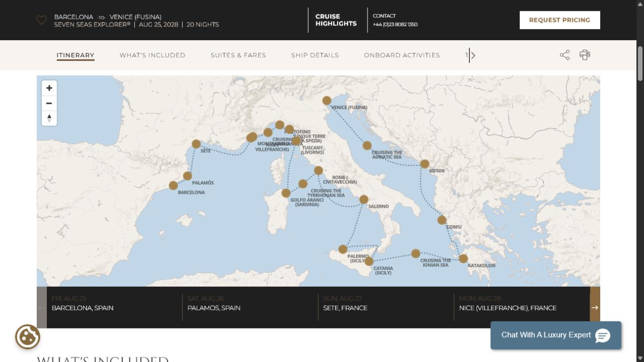Click Request Pricing button
This screenshot has height=362, width=644.
559,20
